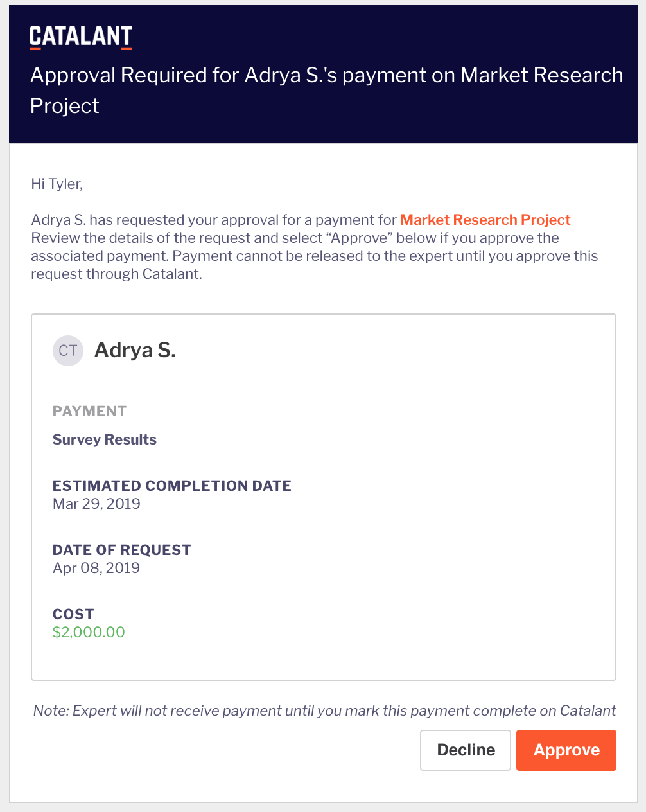646x812 pixels.
Task: Click the DATE OF REQUEST label
Action: pos(122,550)
